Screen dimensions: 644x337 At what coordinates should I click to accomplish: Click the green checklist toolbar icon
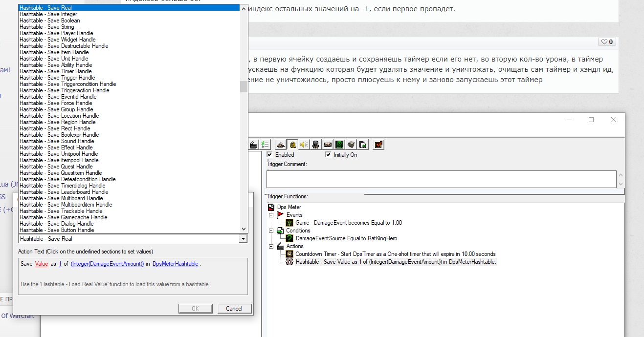click(x=265, y=144)
